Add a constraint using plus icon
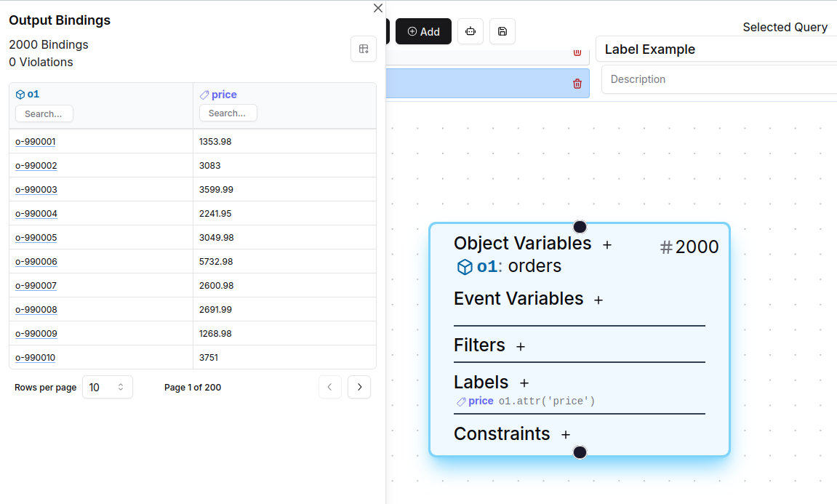 click(x=566, y=435)
